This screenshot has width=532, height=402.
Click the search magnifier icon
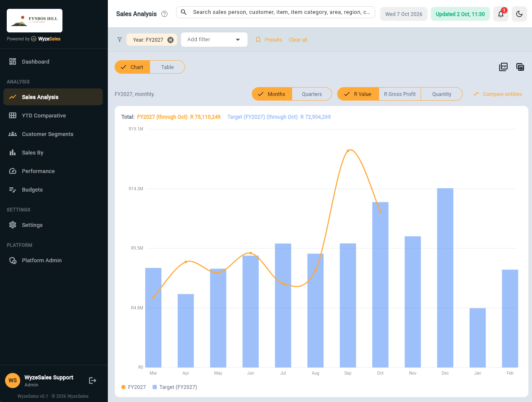point(184,12)
